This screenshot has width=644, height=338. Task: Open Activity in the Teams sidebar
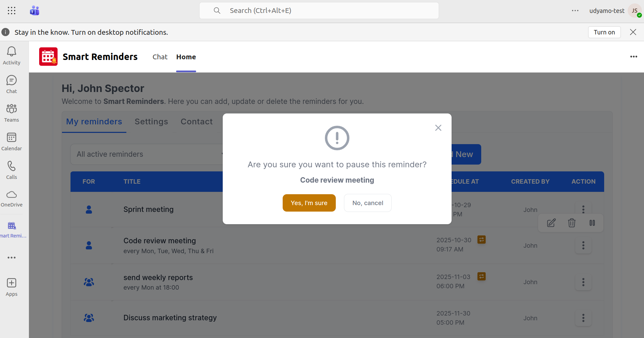coord(12,56)
